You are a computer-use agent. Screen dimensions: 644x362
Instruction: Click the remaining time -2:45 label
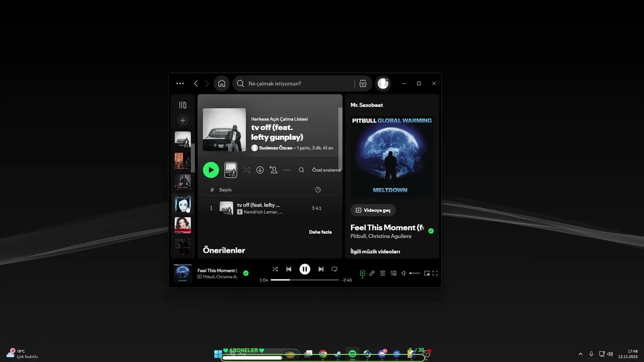[x=347, y=280]
